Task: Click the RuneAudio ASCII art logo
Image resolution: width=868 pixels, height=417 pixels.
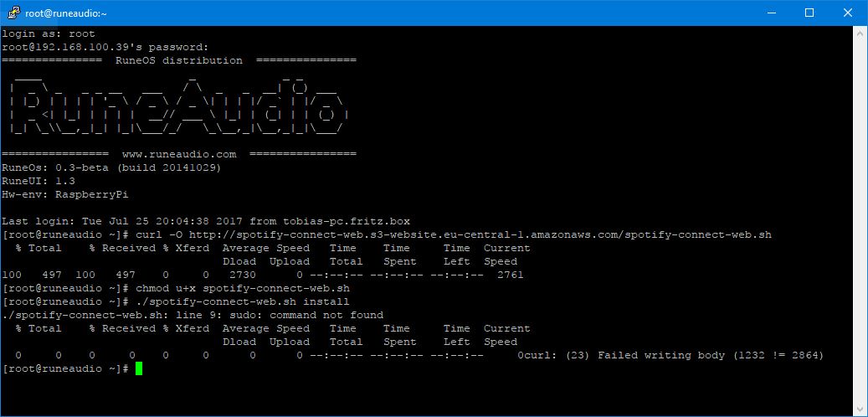Action: click(x=179, y=107)
